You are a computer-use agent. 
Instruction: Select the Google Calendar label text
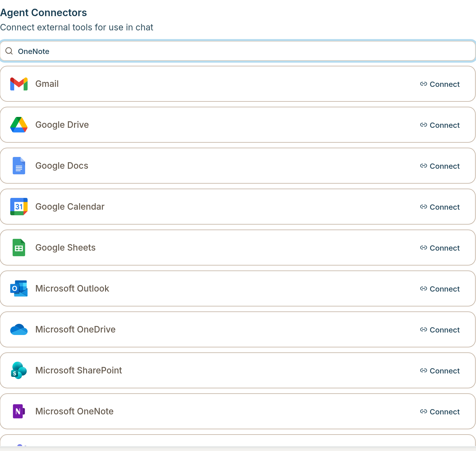pos(70,207)
